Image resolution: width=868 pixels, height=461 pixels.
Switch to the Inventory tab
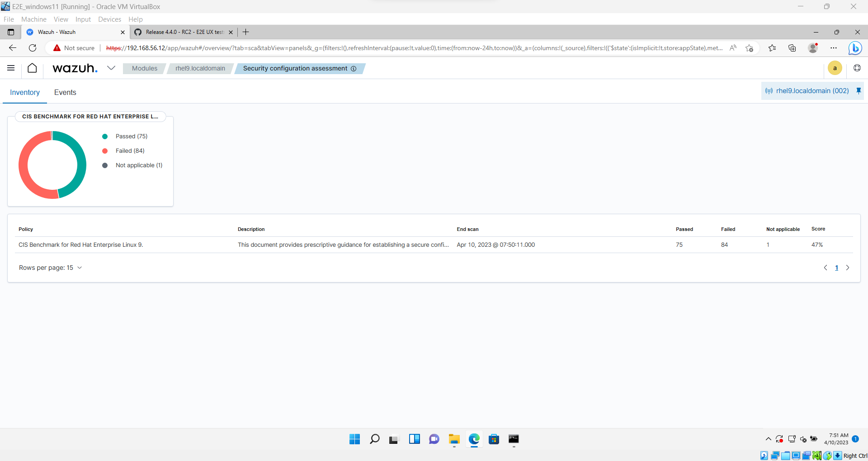coord(25,92)
